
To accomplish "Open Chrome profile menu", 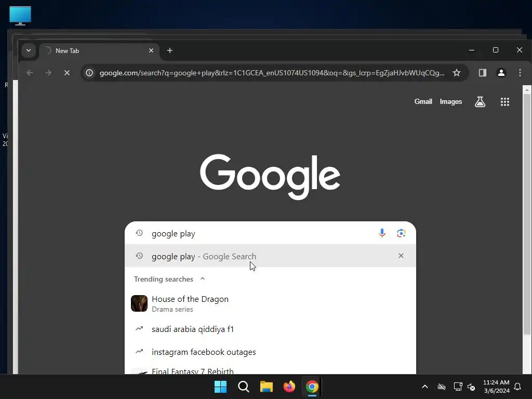I will tap(501, 73).
